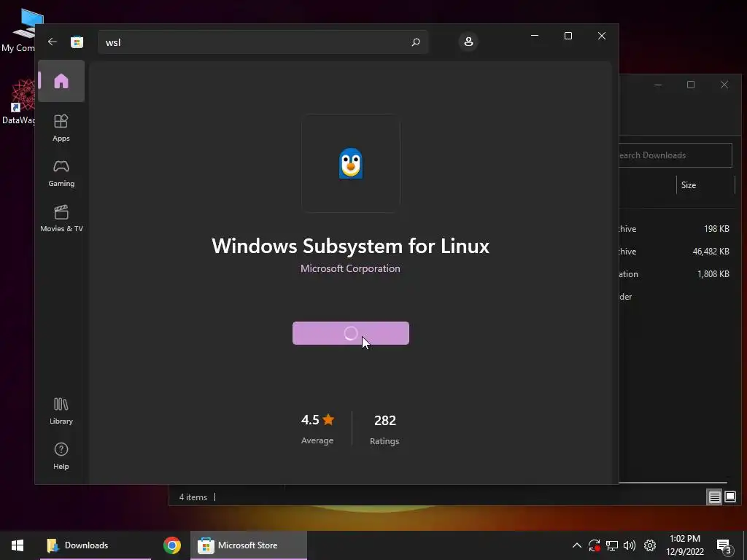
Task: Switch Explorer to large icons view
Action: pyautogui.click(x=730, y=497)
